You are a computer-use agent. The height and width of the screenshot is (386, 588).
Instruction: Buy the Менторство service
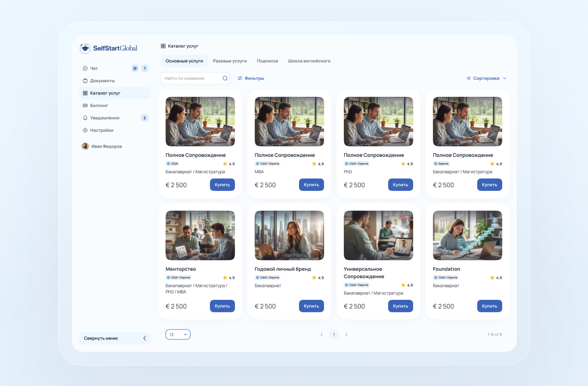pos(222,306)
